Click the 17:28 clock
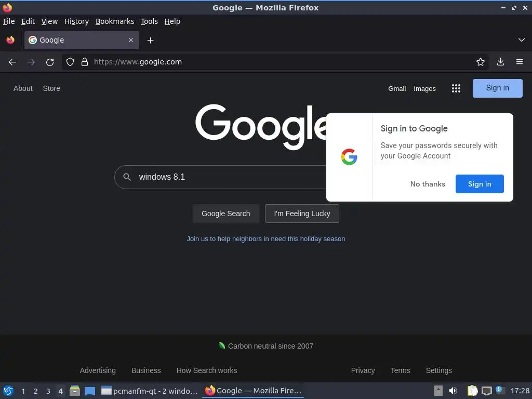This screenshot has height=399, width=532. coord(520,391)
